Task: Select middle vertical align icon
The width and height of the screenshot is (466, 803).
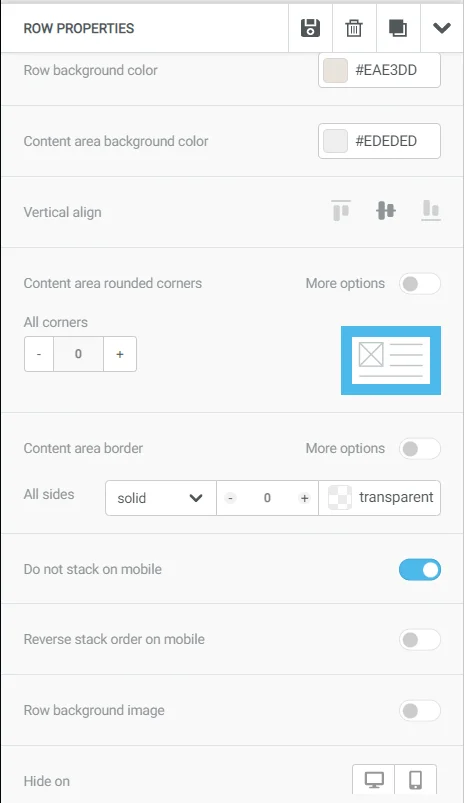Action: (386, 210)
